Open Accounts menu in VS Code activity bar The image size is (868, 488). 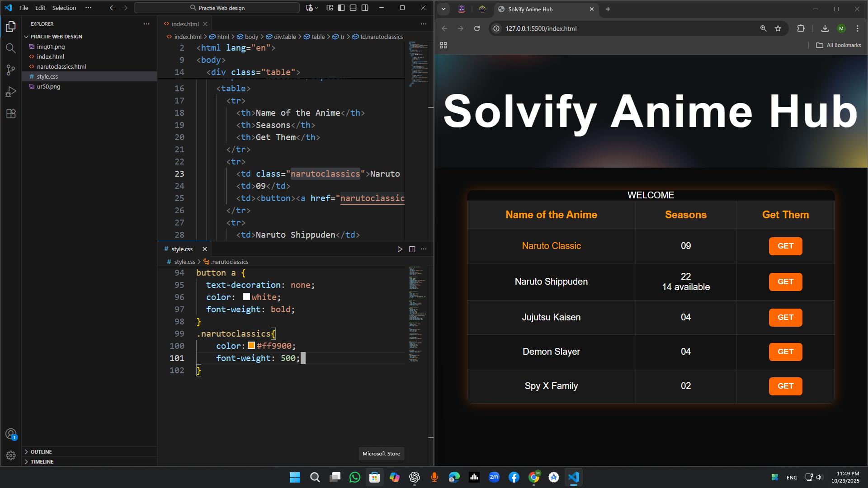(x=11, y=435)
